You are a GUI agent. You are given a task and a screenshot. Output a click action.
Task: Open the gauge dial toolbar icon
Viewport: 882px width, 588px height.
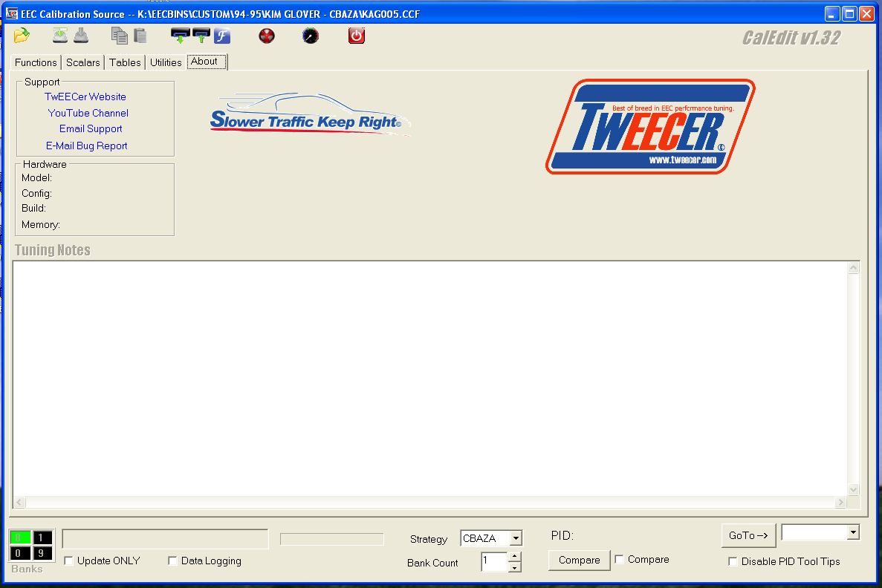311,35
